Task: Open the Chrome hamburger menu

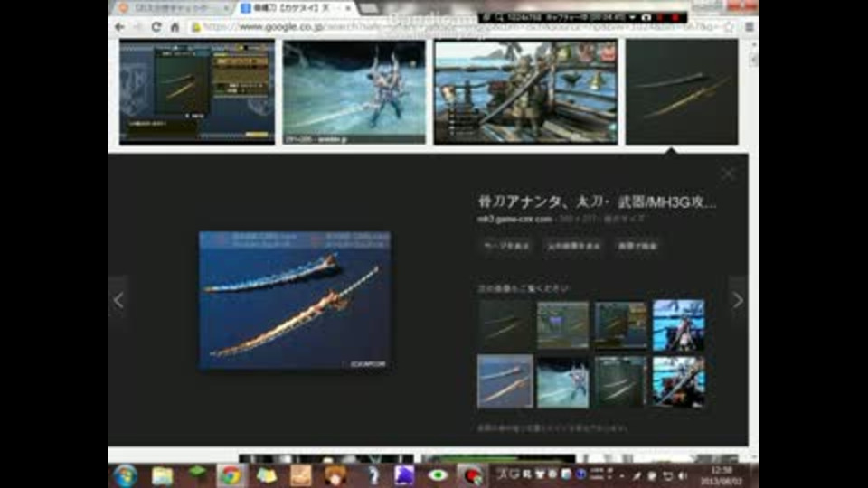Action: click(749, 26)
